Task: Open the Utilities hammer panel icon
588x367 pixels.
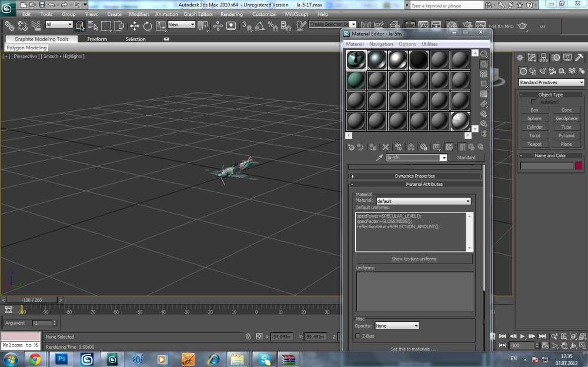Action: tap(579, 58)
